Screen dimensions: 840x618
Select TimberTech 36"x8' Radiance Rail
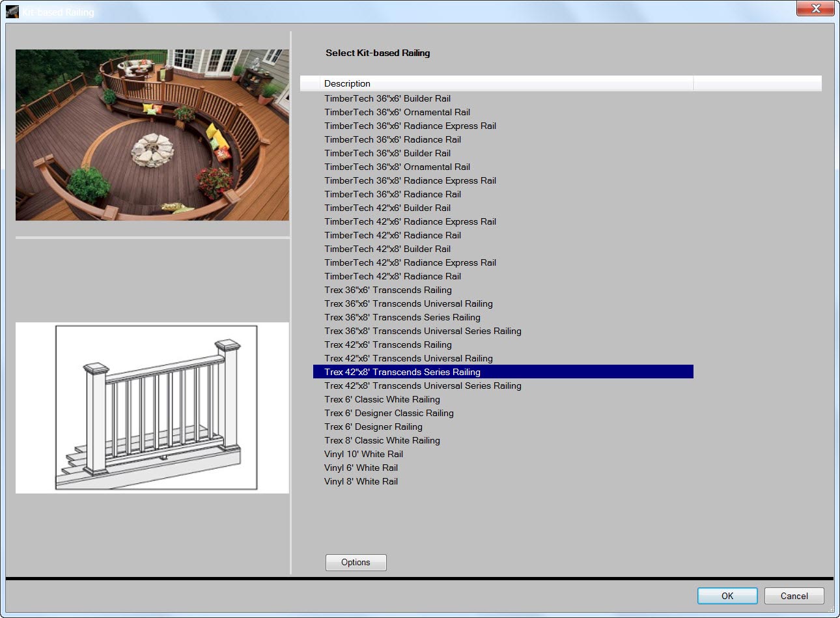pyautogui.click(x=393, y=194)
